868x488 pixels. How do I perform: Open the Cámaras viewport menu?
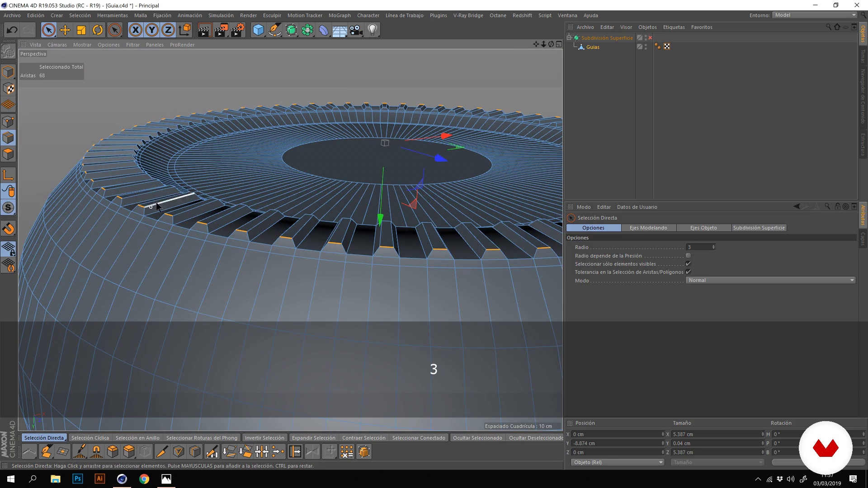tap(57, 45)
